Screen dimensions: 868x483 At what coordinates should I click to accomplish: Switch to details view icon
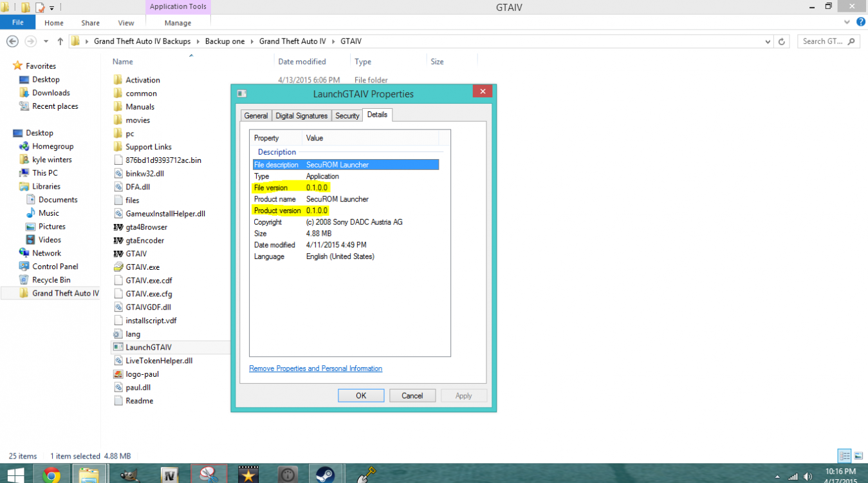pos(844,456)
